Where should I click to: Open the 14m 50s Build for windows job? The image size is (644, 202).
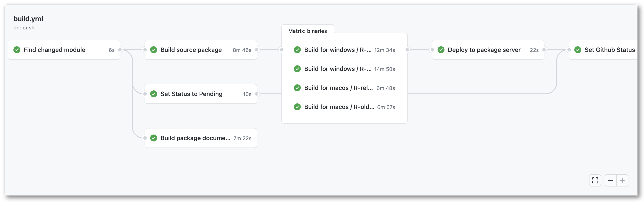pyautogui.click(x=338, y=69)
